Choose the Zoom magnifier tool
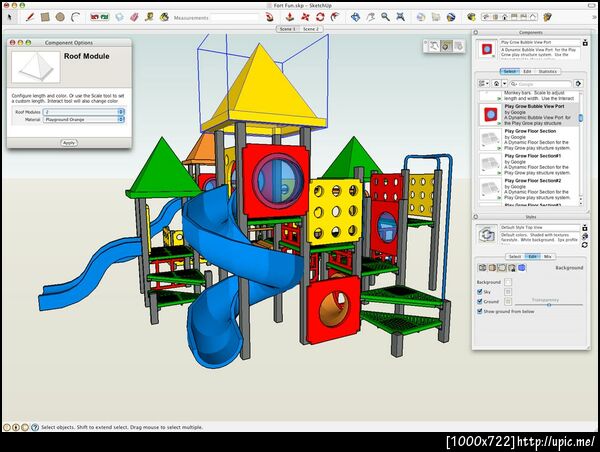The width and height of the screenshot is (600, 452). coord(385,17)
